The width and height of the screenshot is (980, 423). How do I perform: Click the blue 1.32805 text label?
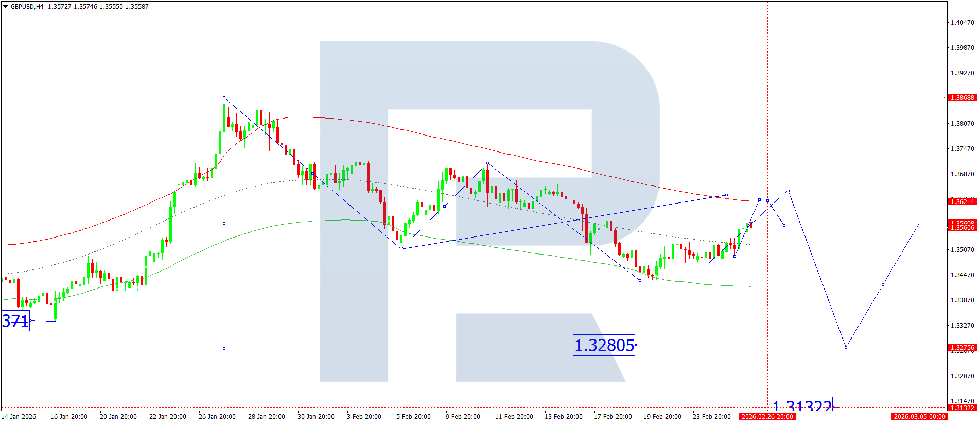coord(604,345)
